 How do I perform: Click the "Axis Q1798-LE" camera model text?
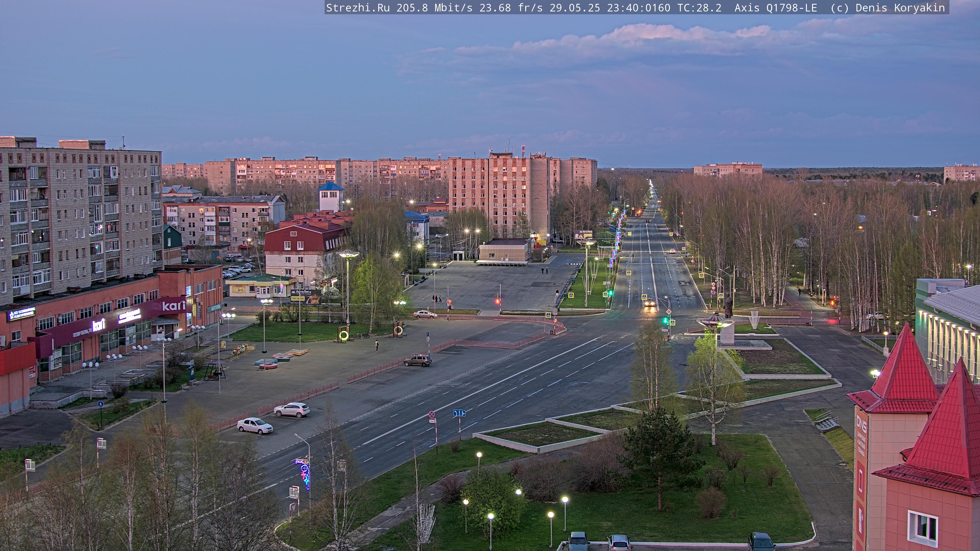tap(776, 8)
